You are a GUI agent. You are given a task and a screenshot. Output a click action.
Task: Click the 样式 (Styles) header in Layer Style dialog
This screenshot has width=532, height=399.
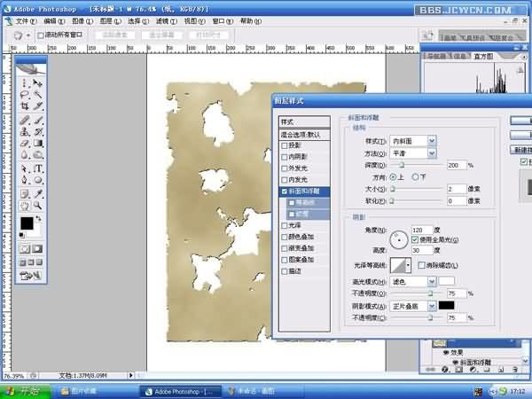pyautogui.click(x=304, y=121)
